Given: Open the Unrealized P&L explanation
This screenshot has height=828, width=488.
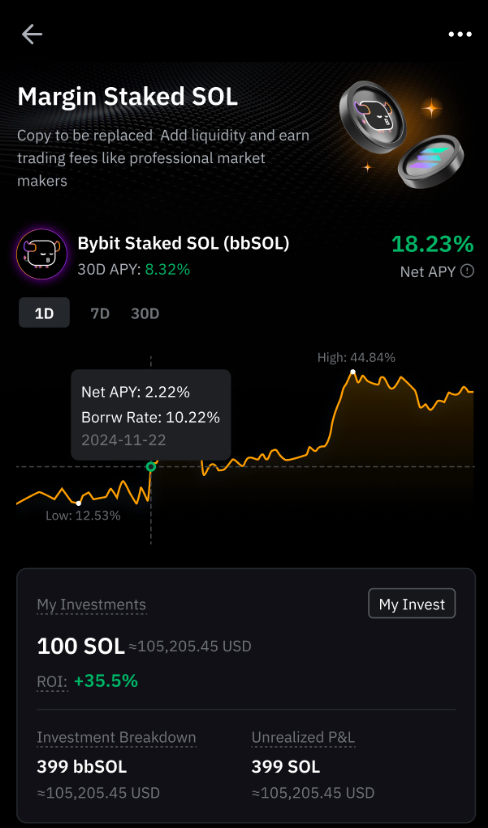Looking at the screenshot, I should (x=303, y=738).
